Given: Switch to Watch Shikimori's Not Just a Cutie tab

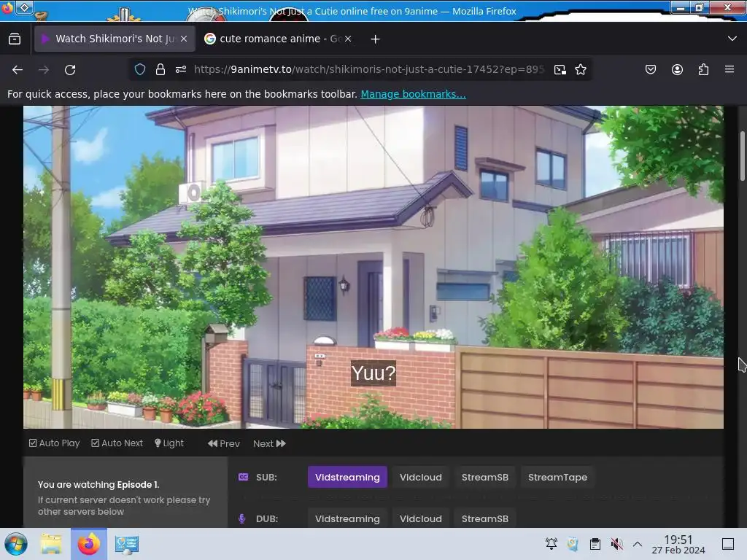Looking at the screenshot, I should [x=115, y=39].
